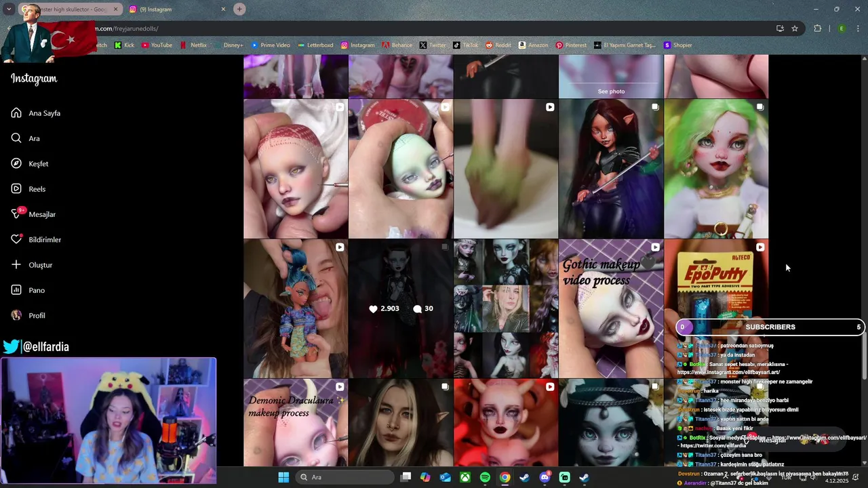Open the Amazon bookmark
The image size is (868, 488).
pos(533,45)
